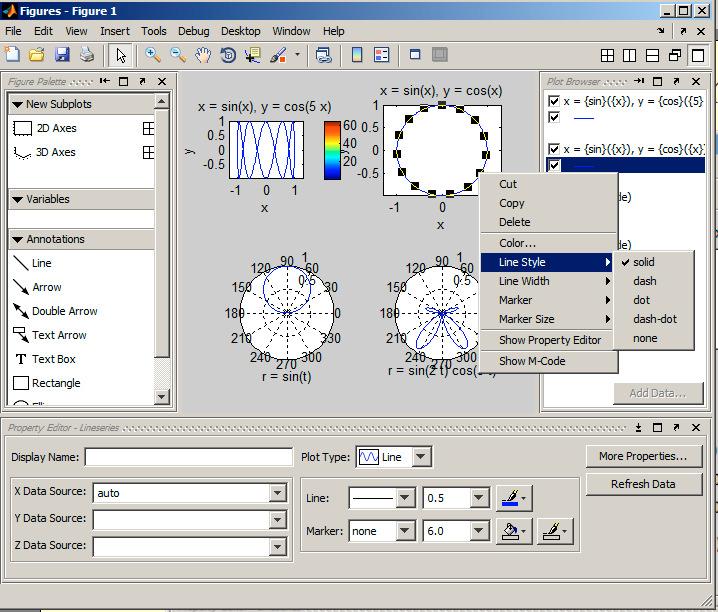Open the Line Width submenu
718x612 pixels.
click(x=547, y=281)
